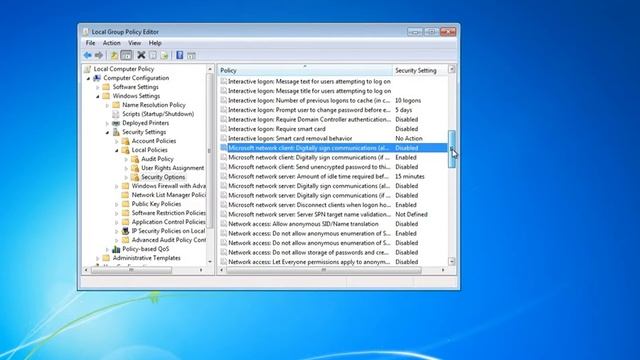Click the blue Help toolbar icon
This screenshot has height=360, width=640.
coord(180,55)
